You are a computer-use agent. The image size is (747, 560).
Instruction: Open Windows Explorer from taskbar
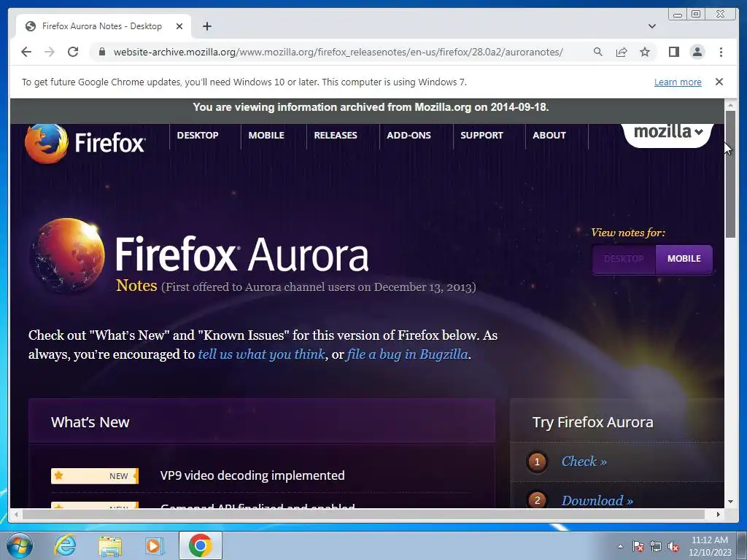(110, 545)
